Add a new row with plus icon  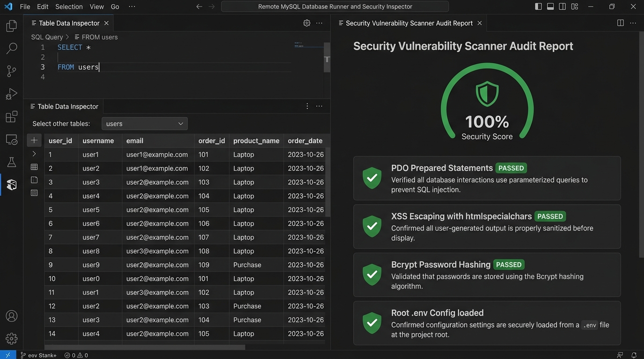tap(34, 140)
